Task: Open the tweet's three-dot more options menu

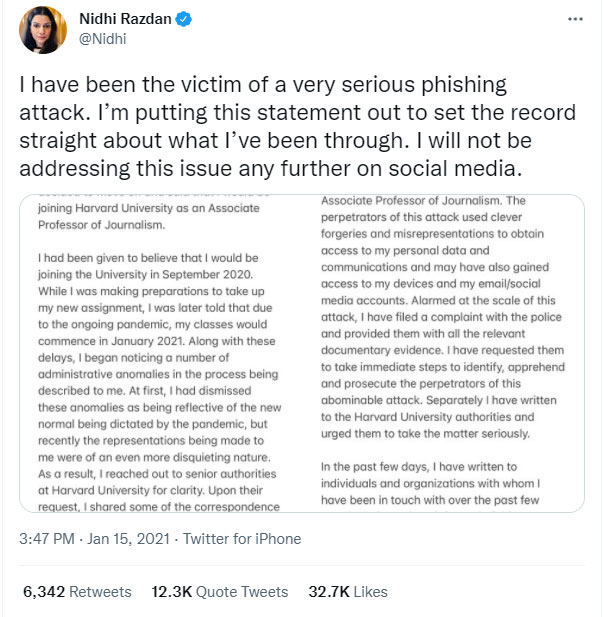Action: 574,19
